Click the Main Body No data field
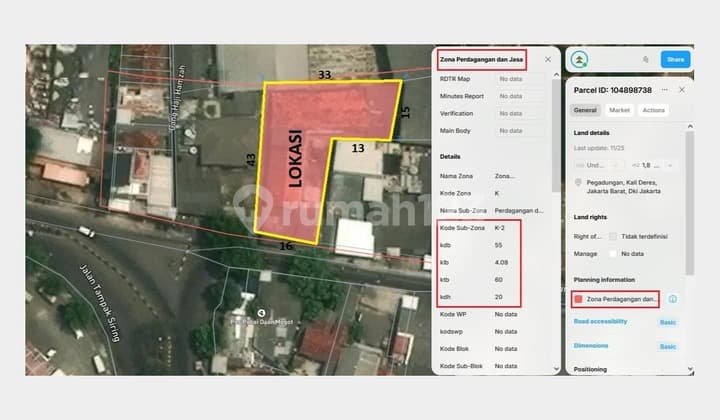This screenshot has width=720, height=420. point(520,131)
